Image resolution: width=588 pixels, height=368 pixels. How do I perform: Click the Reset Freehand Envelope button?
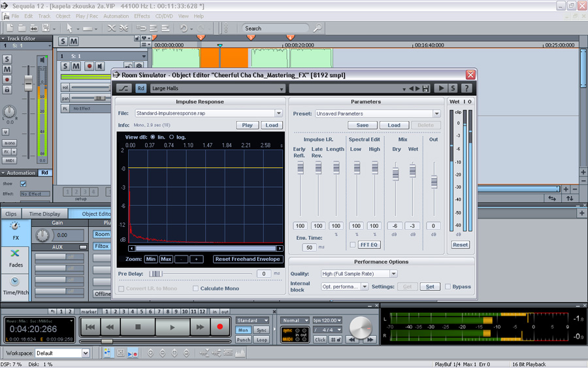tap(248, 259)
